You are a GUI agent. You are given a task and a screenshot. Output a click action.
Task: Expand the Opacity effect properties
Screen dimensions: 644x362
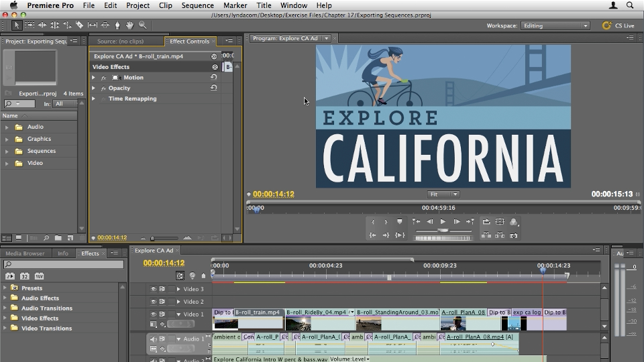pos(93,88)
